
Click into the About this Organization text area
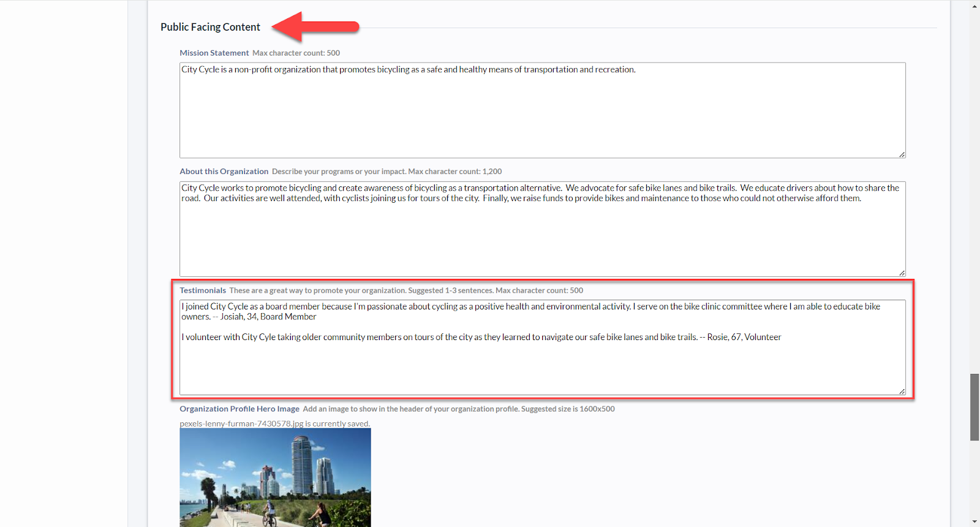coord(542,229)
